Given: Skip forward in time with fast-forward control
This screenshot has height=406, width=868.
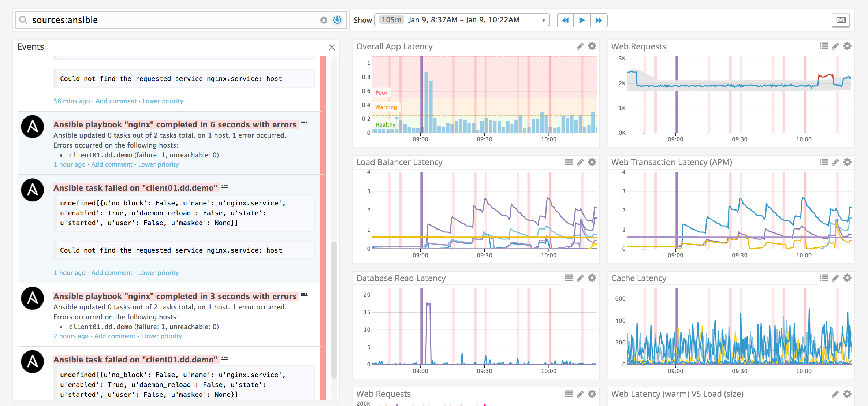Looking at the screenshot, I should click(x=599, y=20).
